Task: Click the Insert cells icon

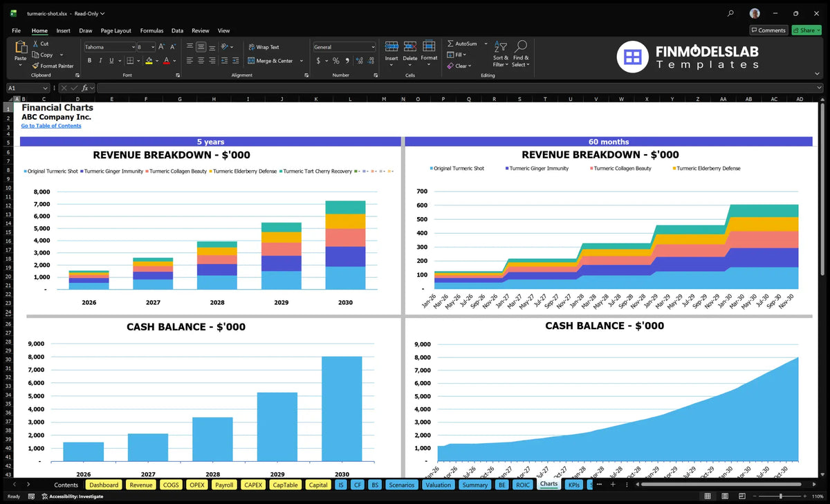Action: pyautogui.click(x=391, y=47)
